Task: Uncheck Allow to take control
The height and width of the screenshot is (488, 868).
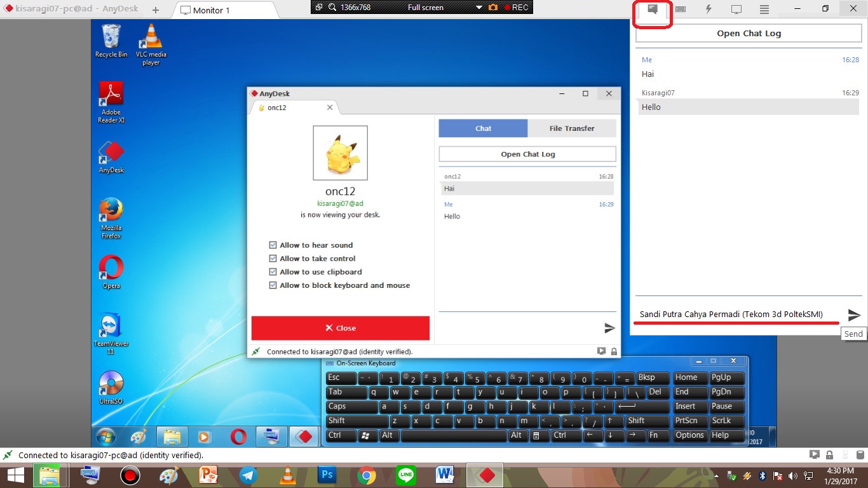Action: 273,258
